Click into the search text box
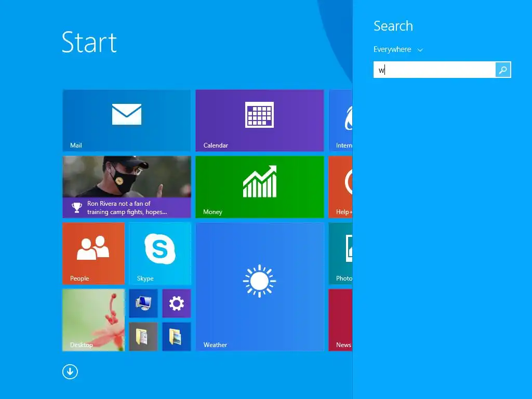Image resolution: width=532 pixels, height=399 pixels. pos(434,70)
